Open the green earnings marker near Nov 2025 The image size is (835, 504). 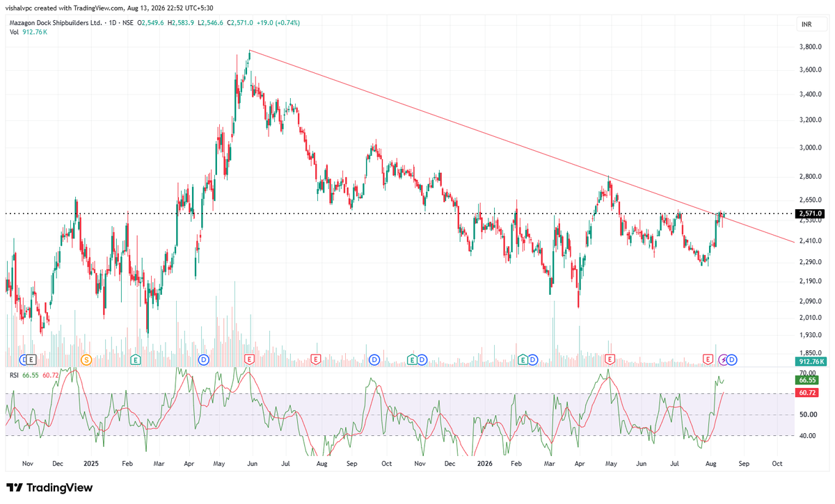(412, 359)
